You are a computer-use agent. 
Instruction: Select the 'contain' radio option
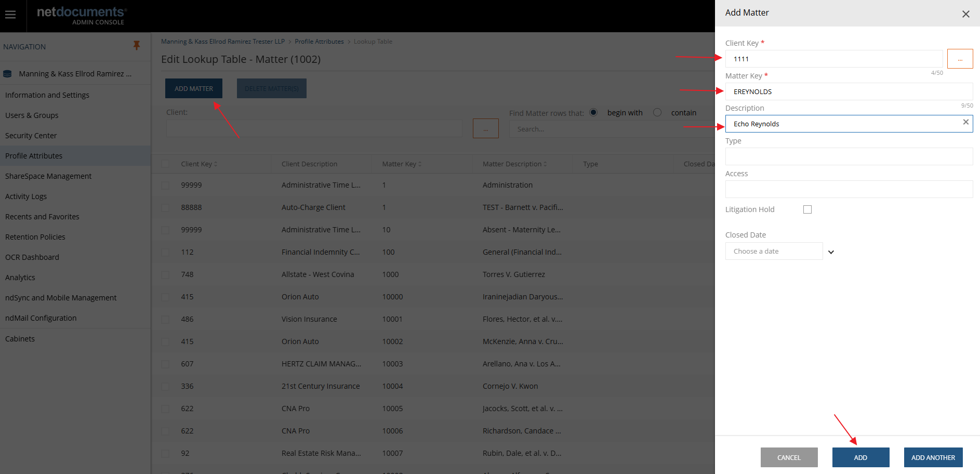657,112
